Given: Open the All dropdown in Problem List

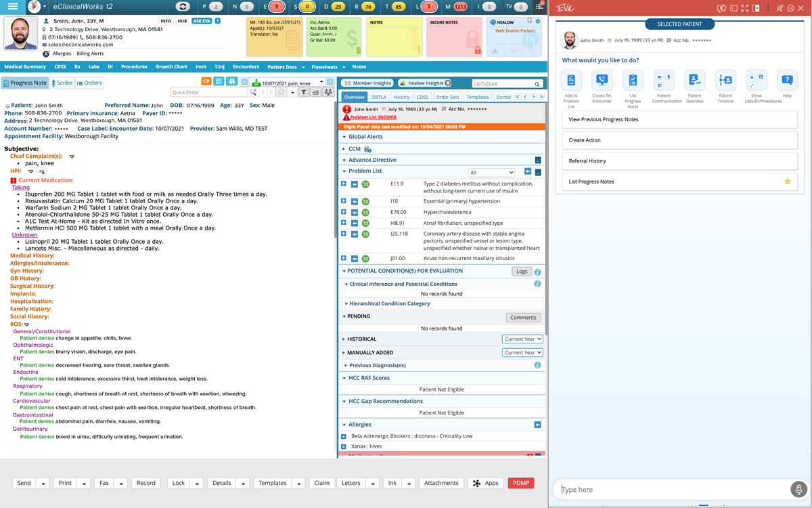Looking at the screenshot, I should click(490, 171).
